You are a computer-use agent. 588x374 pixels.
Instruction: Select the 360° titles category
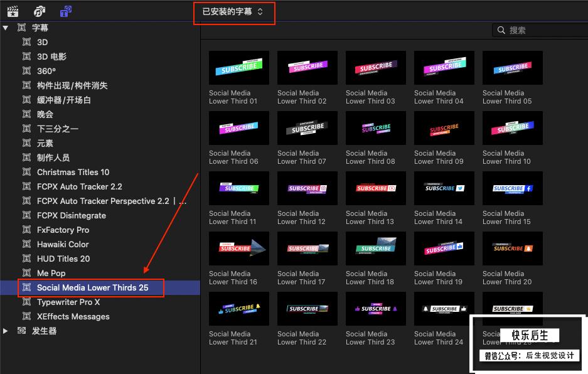[46, 71]
